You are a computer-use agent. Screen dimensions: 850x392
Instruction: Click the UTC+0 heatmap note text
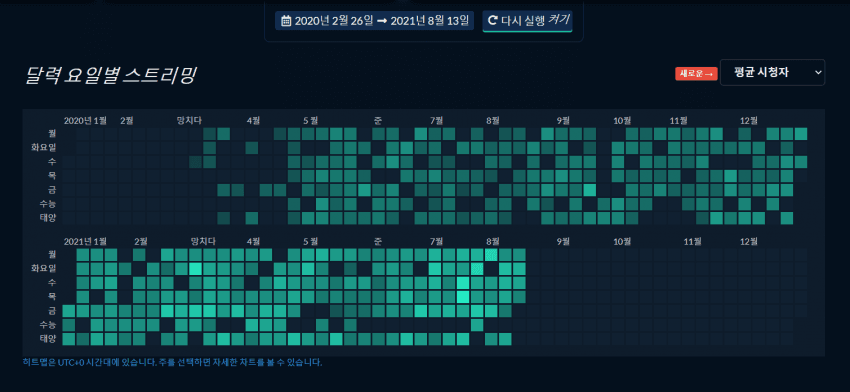[172, 362]
